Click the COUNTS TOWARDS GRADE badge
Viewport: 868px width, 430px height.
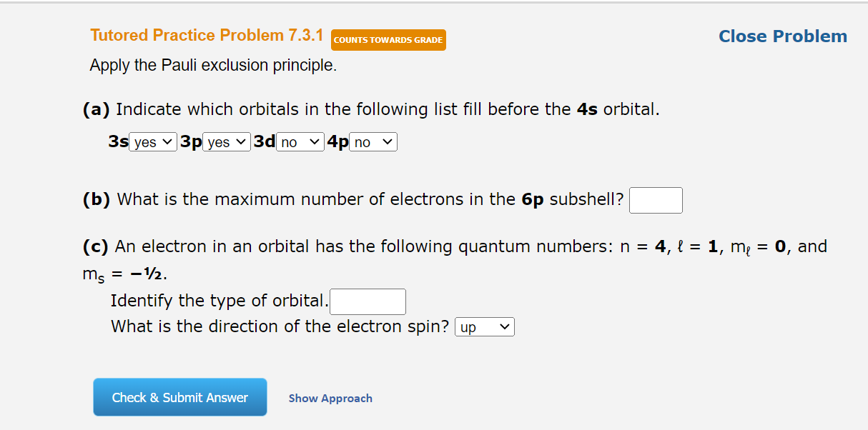click(388, 40)
